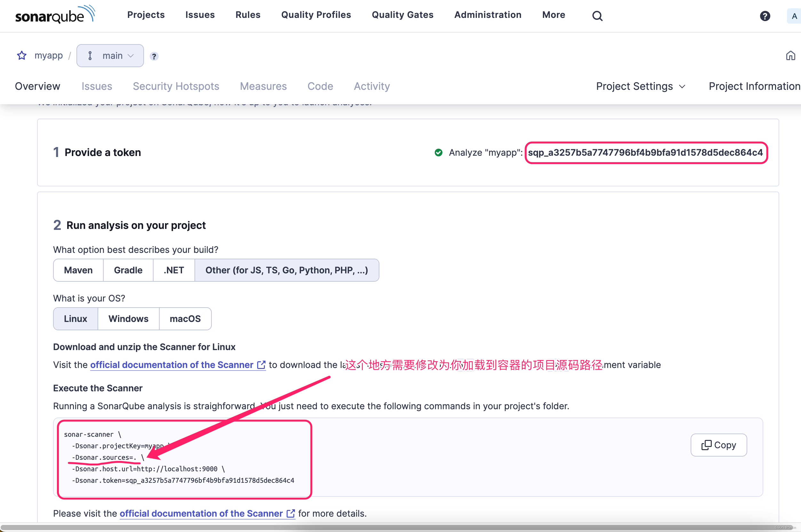Open the search magnifier icon
The width and height of the screenshot is (801, 532).
pyautogui.click(x=597, y=16)
